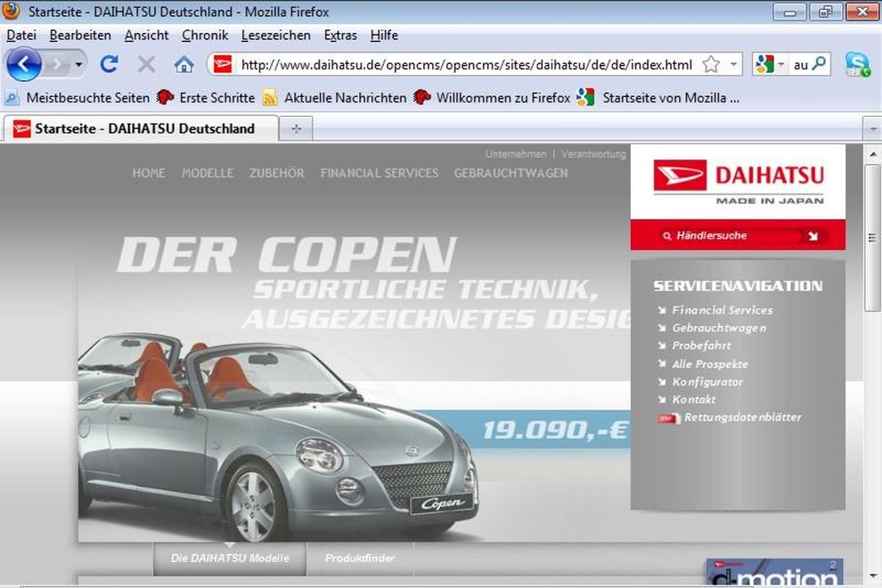Image resolution: width=882 pixels, height=588 pixels.
Task: Select the Die DAIHATSU Modelle tab
Action: pyautogui.click(x=230, y=559)
